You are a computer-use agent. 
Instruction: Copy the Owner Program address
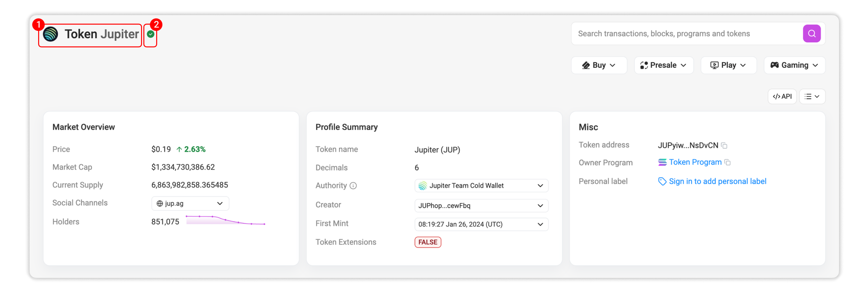(728, 163)
